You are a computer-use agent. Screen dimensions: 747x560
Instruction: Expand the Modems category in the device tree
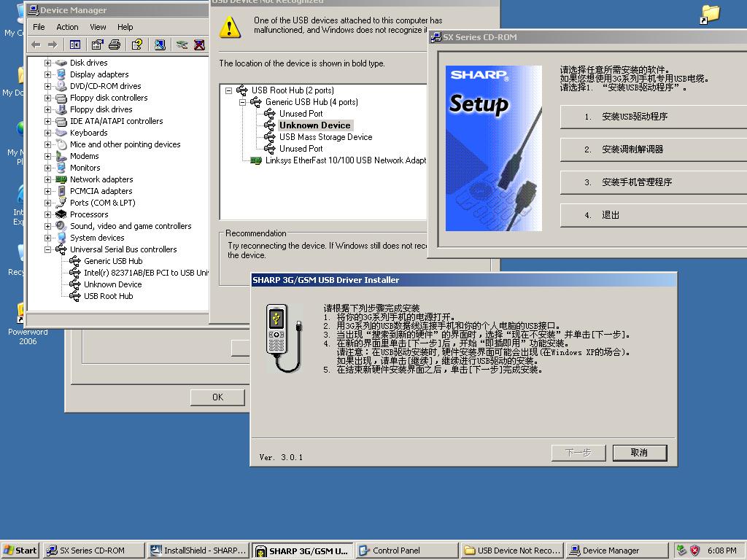(x=48, y=156)
